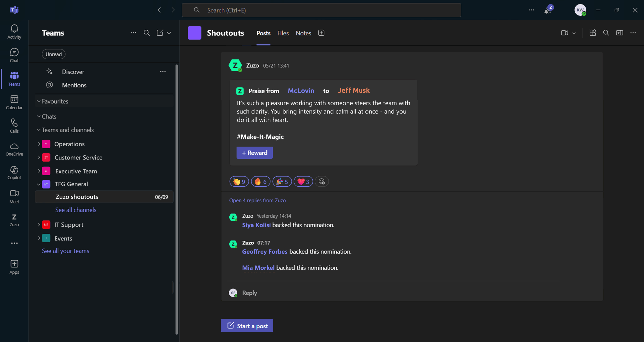Open the channel apps grid icon

[x=593, y=33]
